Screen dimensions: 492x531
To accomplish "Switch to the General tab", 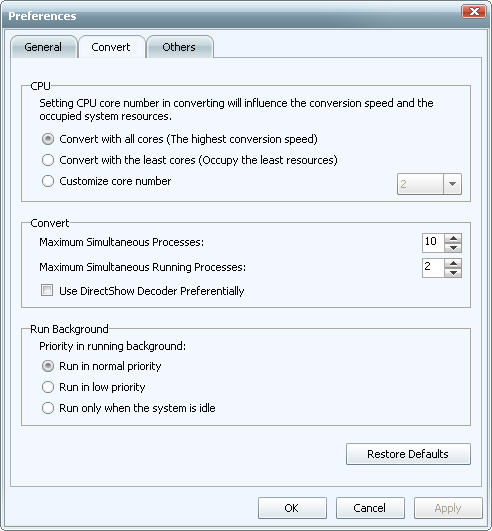I will 44,47.
